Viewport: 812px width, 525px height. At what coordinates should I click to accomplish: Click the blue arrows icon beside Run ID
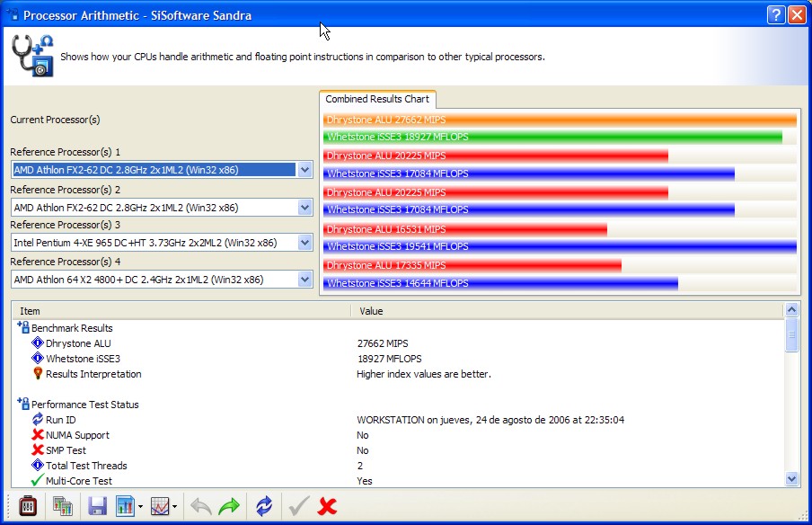pyautogui.click(x=38, y=419)
